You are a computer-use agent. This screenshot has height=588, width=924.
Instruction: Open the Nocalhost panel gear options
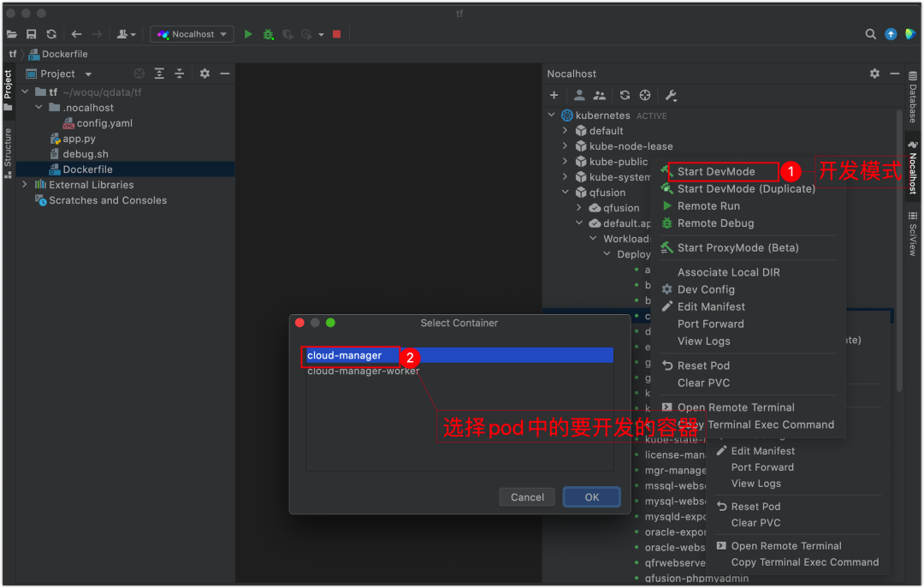(x=874, y=74)
